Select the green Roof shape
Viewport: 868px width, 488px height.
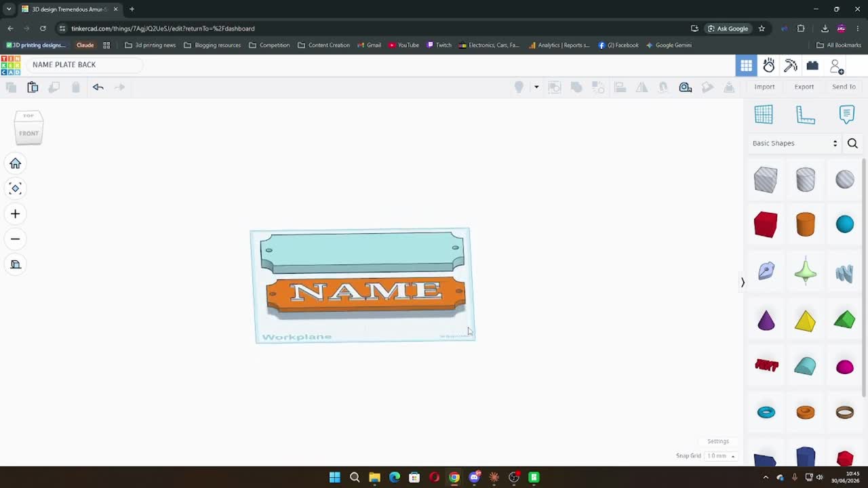[844, 320]
